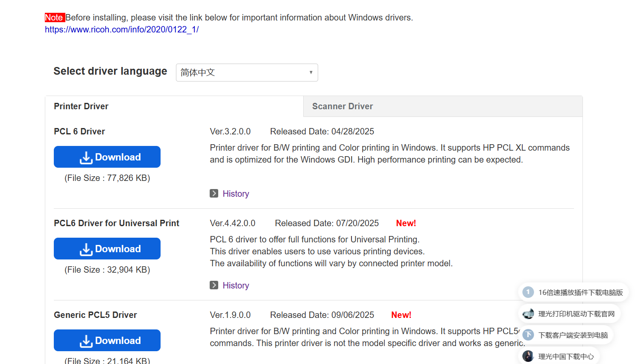
Task: Download the Generic PCL5 Driver
Action: point(107,341)
